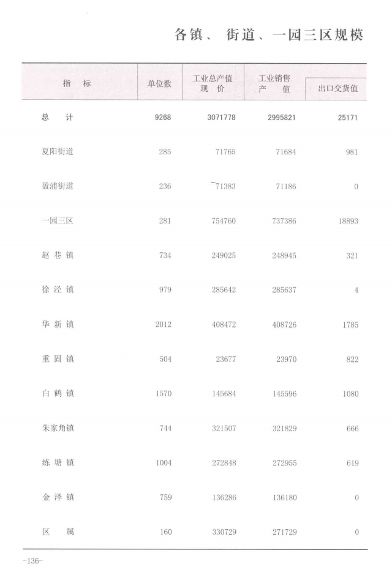392x580 pixels.
Task: Select the 盈浦街道 row label
Action: 57,186
